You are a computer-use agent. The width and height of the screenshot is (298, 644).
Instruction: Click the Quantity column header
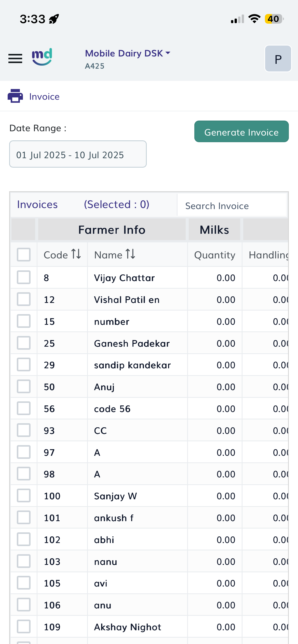click(x=215, y=255)
